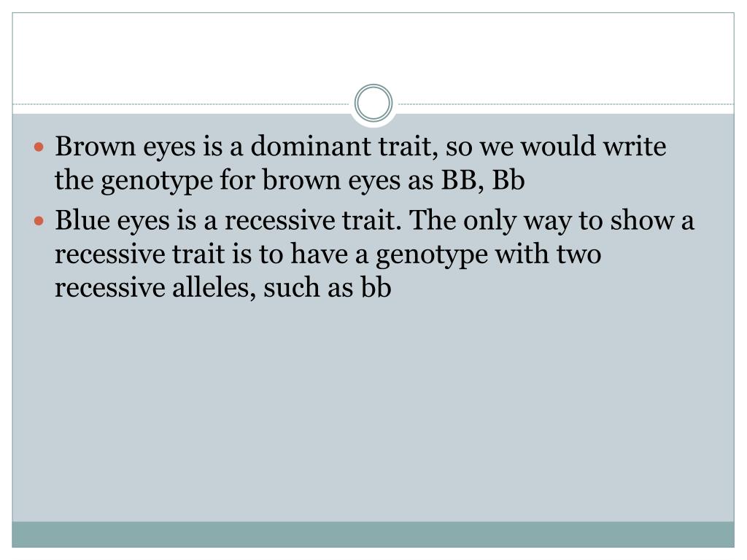Click the empty gray area below the text
The height and width of the screenshot is (560, 747).
(373, 410)
